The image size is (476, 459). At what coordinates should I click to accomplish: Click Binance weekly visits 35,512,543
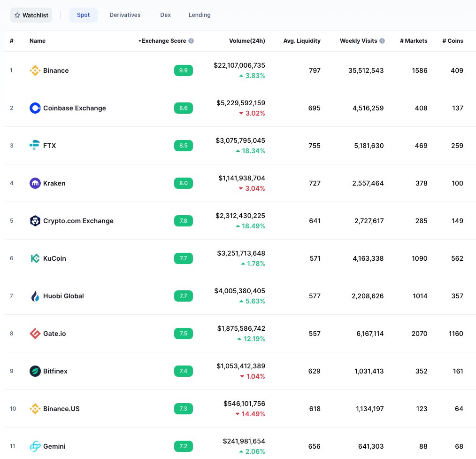point(366,70)
